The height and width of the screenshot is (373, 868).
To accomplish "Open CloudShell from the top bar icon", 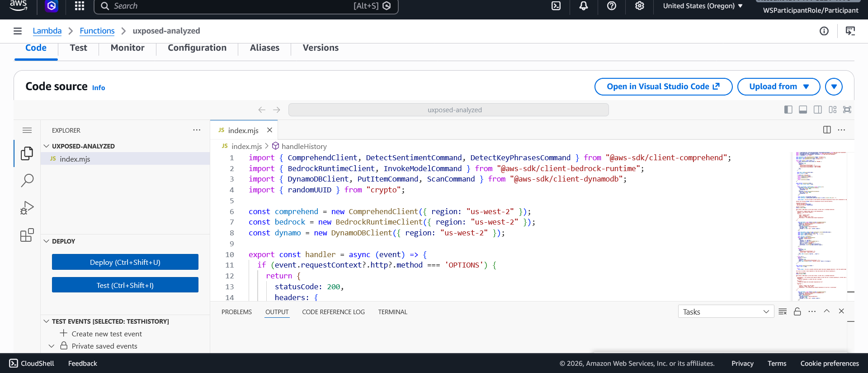I will 556,6.
